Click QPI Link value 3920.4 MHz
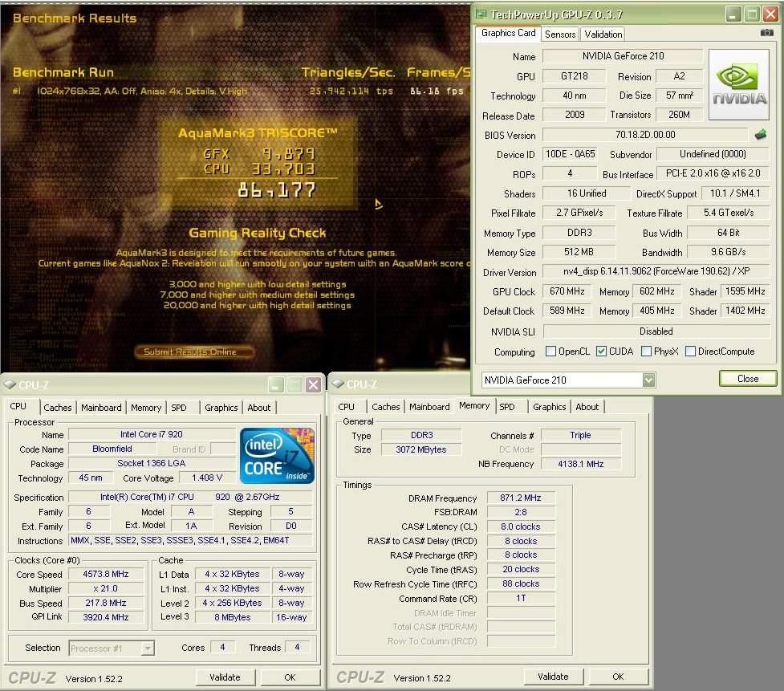The height and width of the screenshot is (691, 784). point(106,617)
